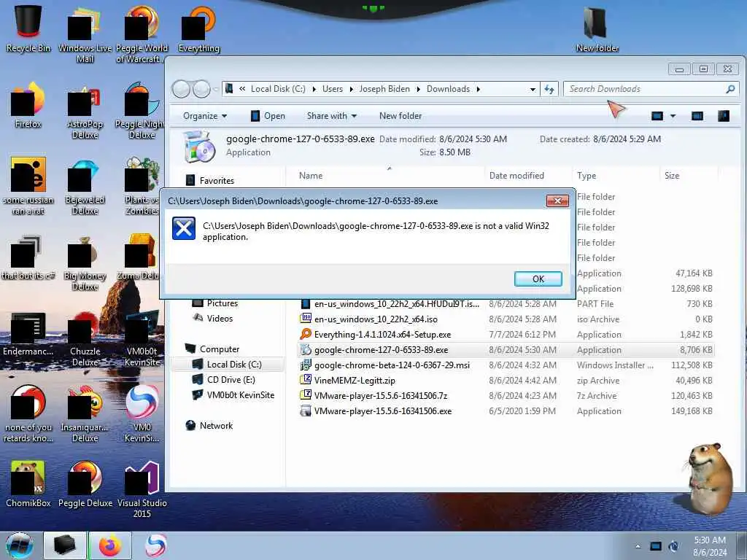Select Local Disk (C:) in navigation pane

[x=227, y=365]
